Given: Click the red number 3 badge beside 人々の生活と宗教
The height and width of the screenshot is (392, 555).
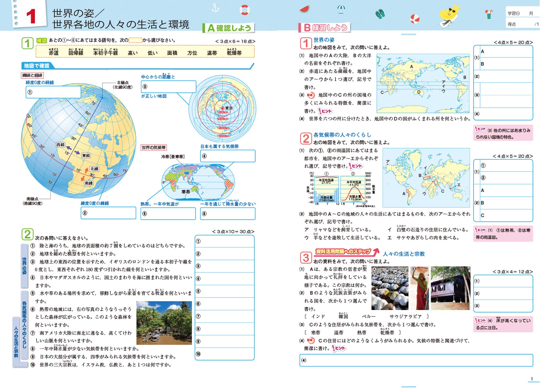Looking at the screenshot, I should click(x=306, y=257).
